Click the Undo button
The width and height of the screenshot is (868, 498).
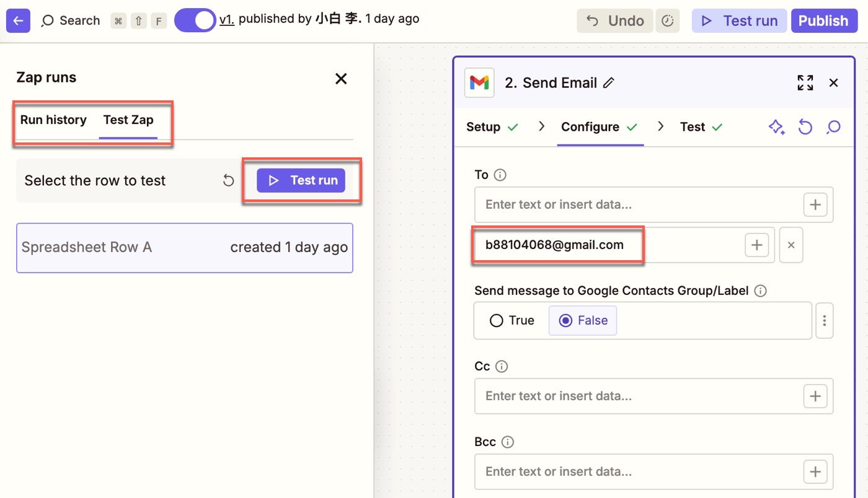(x=615, y=21)
